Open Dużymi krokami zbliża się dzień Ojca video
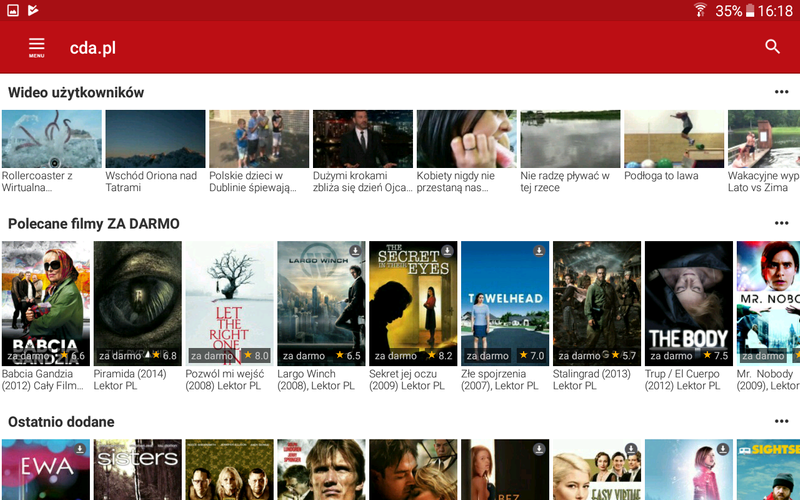 coord(363,139)
